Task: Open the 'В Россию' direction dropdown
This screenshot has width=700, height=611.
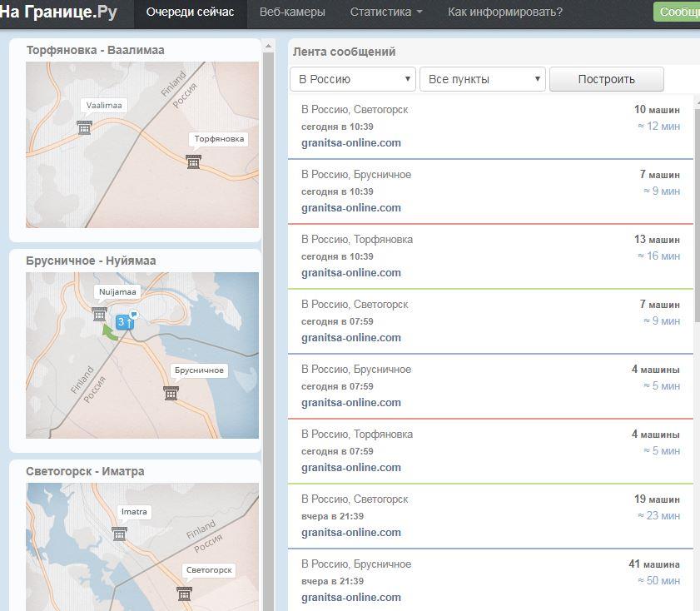Action: pyautogui.click(x=353, y=79)
